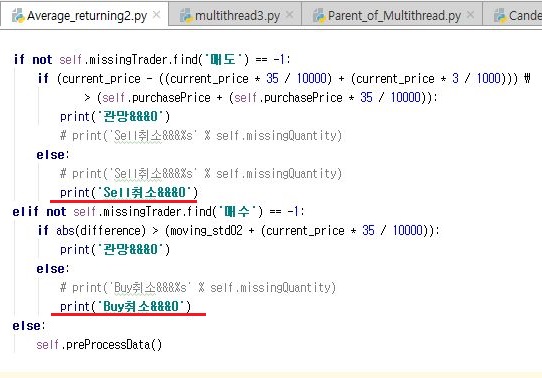Click the elif not self.missingTrader.find('매수') line
This screenshot has height=378, width=542.
pos(158,211)
